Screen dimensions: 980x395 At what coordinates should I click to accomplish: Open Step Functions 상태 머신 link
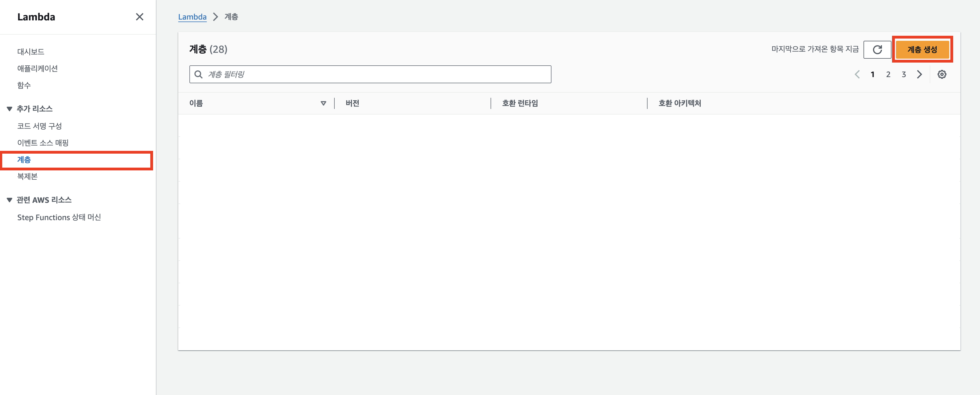pos(59,217)
